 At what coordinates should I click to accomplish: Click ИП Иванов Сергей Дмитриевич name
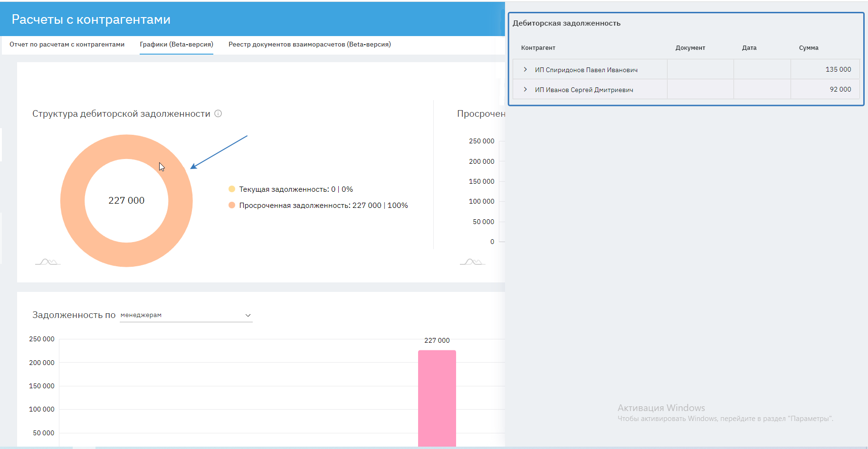[x=584, y=90]
